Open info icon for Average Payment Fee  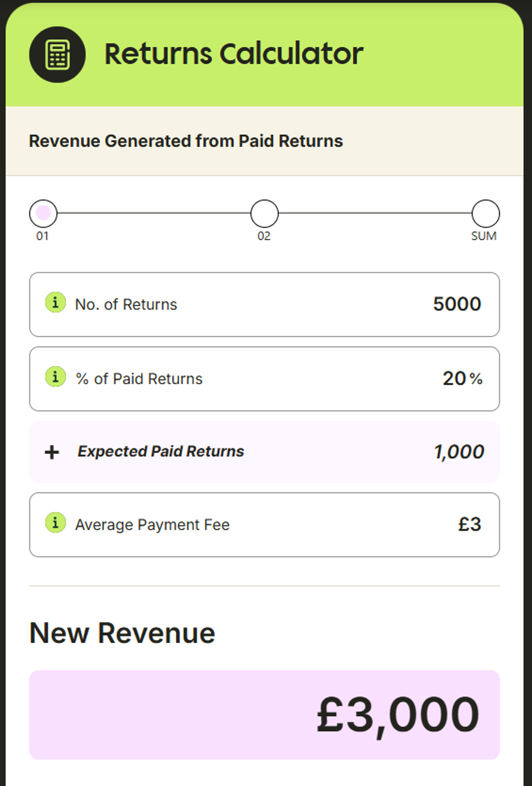click(56, 523)
